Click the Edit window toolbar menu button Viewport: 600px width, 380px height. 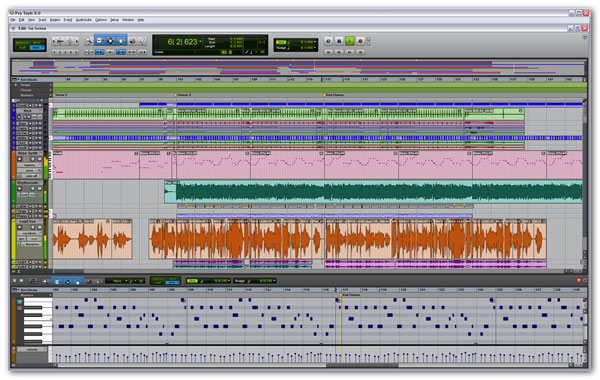584,37
